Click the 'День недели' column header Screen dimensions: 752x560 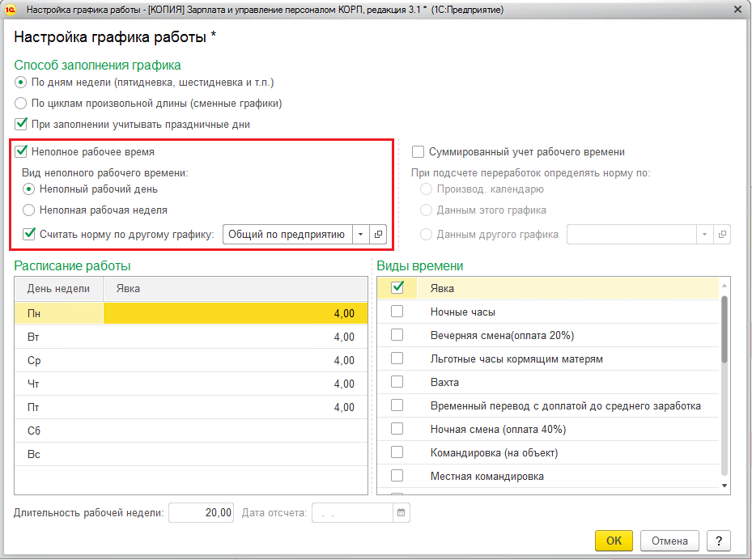coord(58,289)
